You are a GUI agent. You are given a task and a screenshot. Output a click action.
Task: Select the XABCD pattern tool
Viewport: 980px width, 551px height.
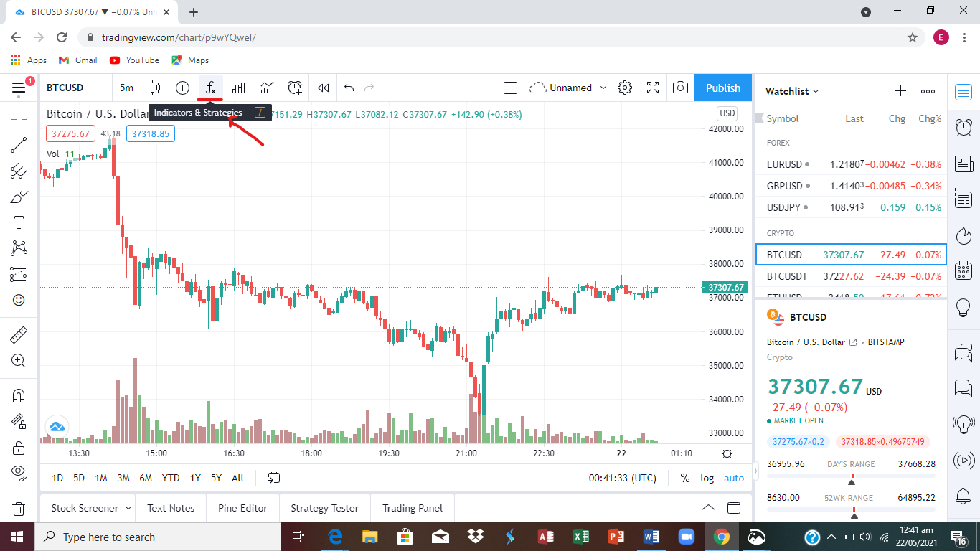pos(19,248)
